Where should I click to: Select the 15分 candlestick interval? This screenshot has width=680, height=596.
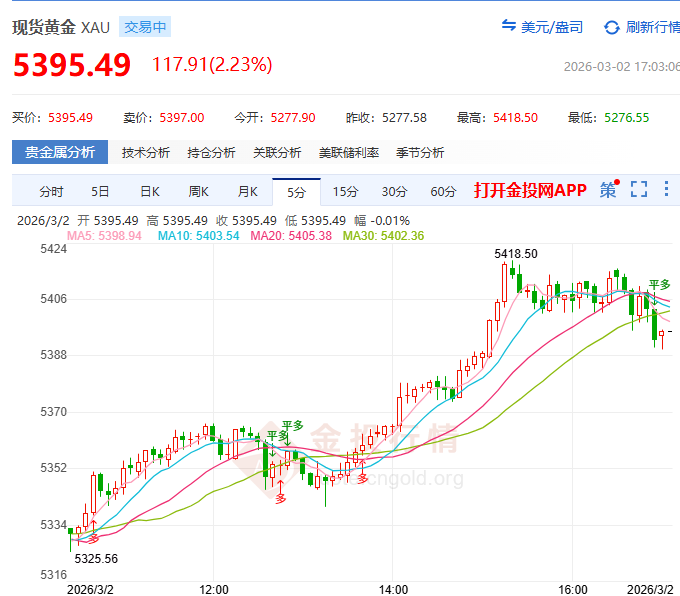(x=345, y=191)
